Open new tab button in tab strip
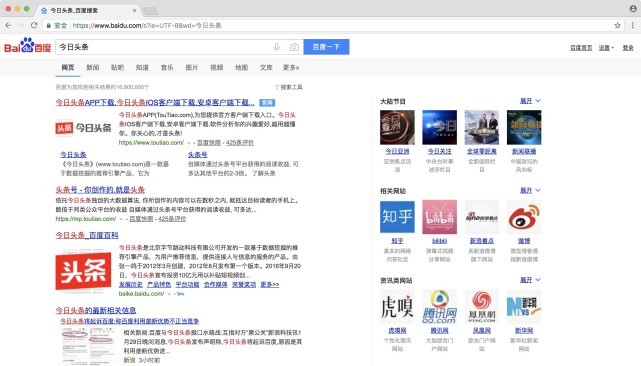This screenshot has width=641, height=366. click(x=150, y=10)
